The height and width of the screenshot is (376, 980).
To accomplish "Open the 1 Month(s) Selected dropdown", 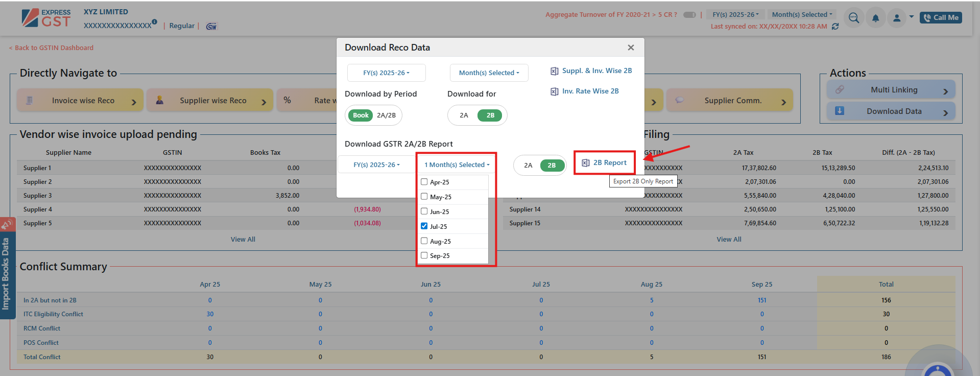I will pos(457,165).
